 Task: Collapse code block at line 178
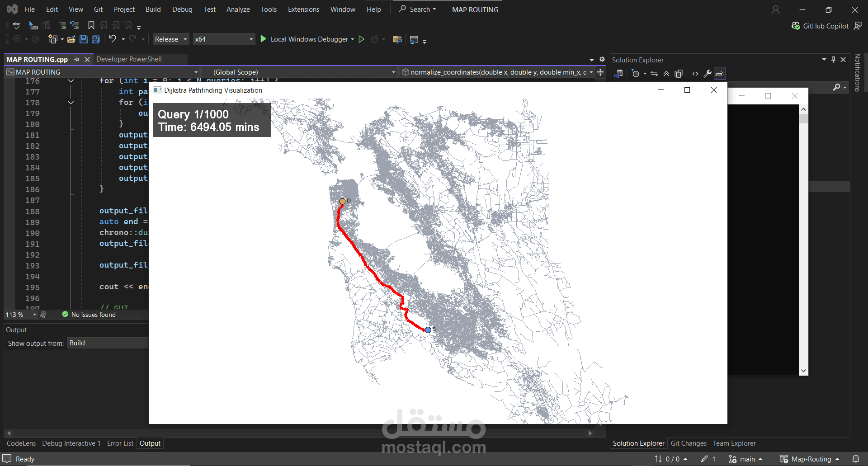click(x=71, y=103)
